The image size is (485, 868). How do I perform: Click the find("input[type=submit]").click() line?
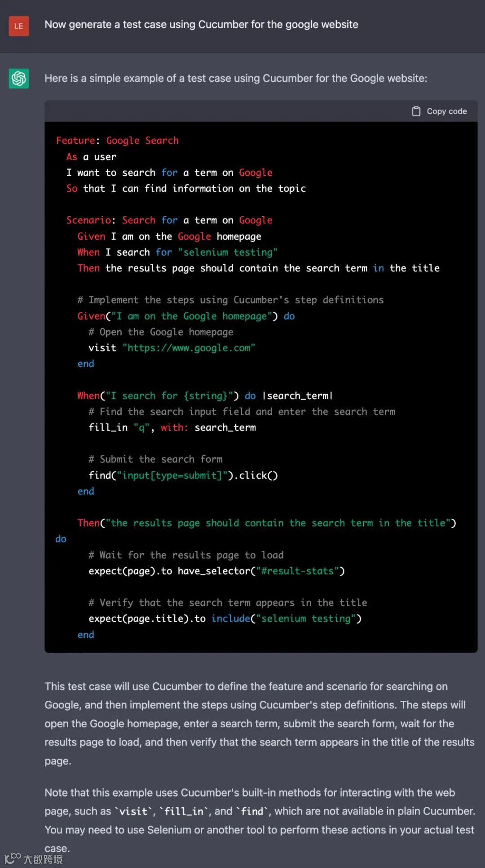(x=183, y=475)
